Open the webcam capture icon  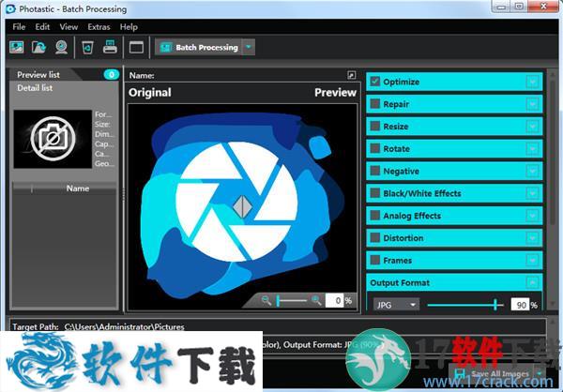61,47
